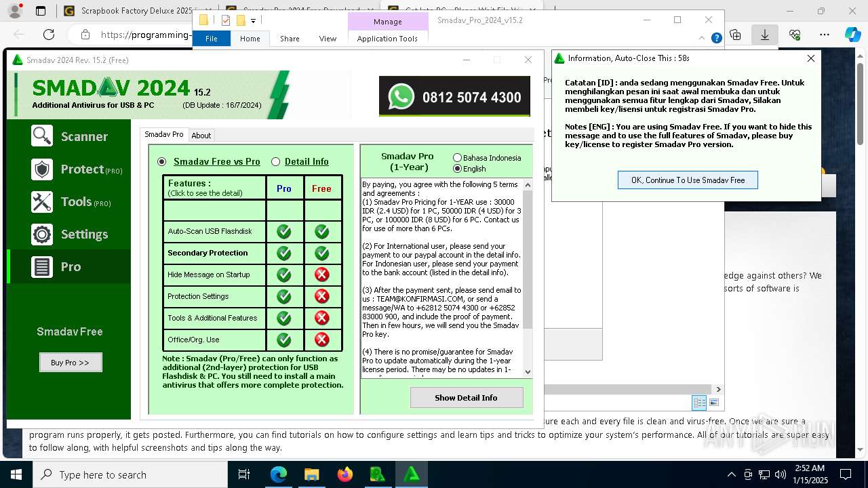Click Show Detail Info button
Viewport: 868px width, 488px height.
[x=466, y=398]
